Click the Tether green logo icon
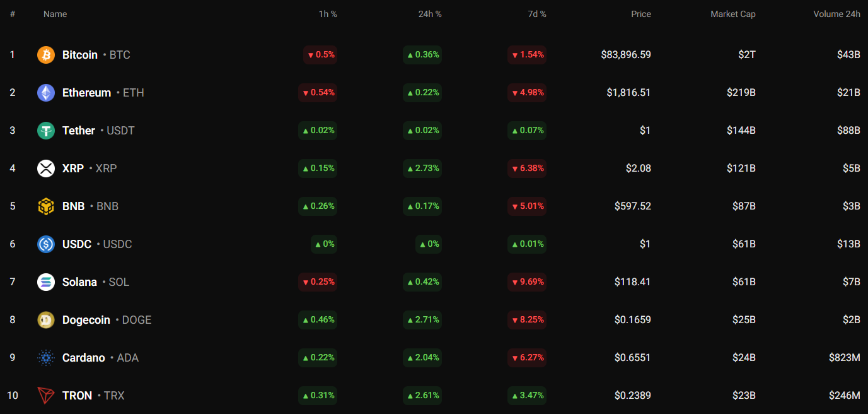Viewport: 868px width, 414px height. [46, 131]
